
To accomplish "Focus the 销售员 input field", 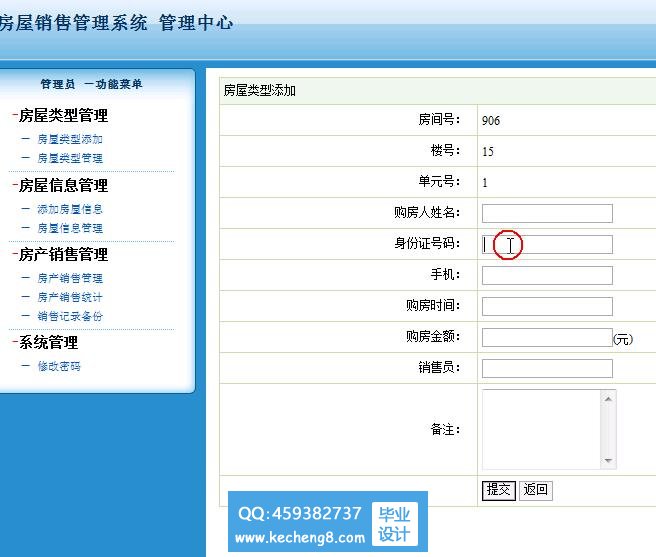I will point(547,368).
